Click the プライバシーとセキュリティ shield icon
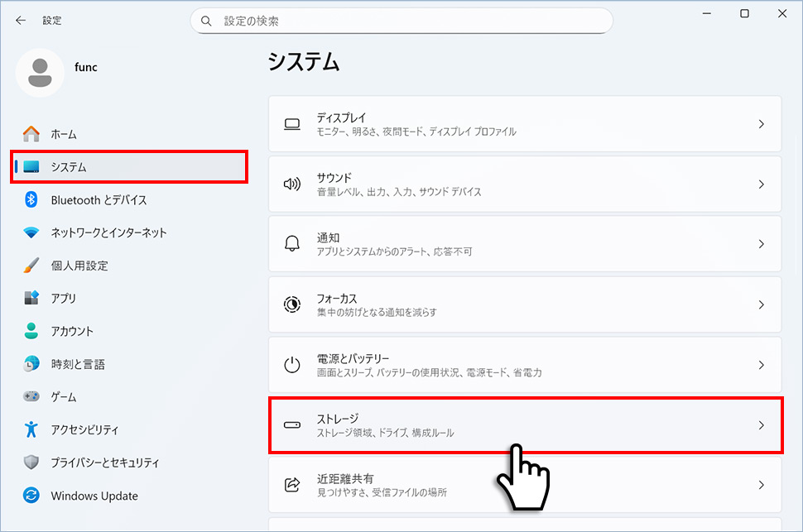Image resolution: width=803 pixels, height=532 pixels. tap(31, 463)
